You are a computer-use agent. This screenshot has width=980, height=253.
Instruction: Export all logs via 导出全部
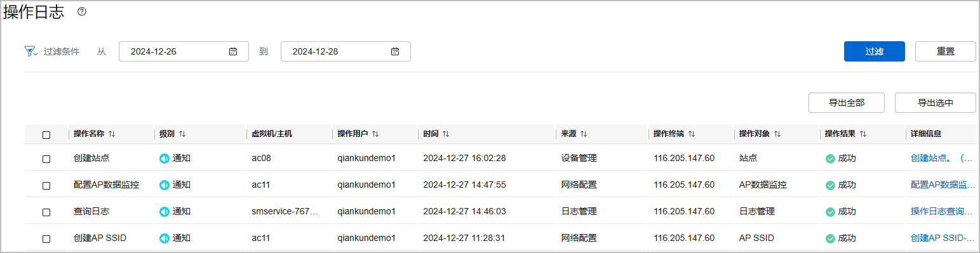[x=847, y=102]
